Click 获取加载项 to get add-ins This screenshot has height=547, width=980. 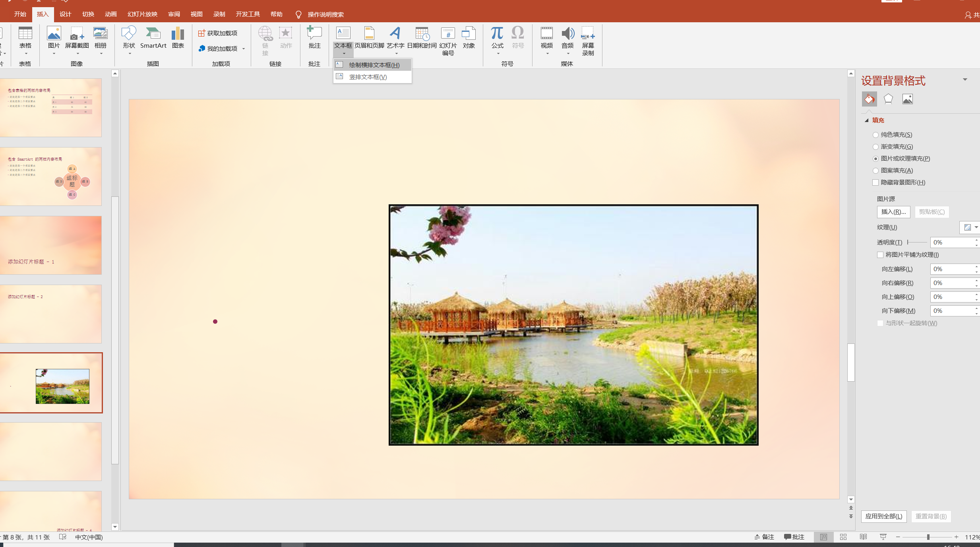pos(218,33)
